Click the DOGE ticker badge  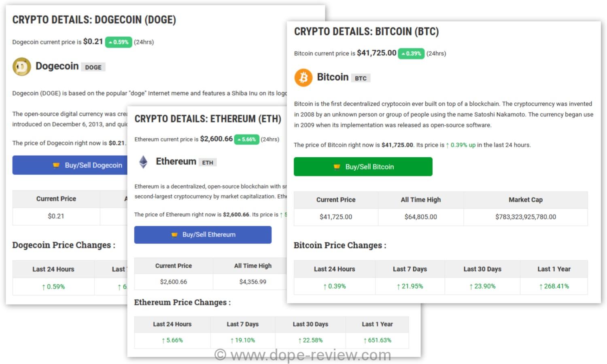pyautogui.click(x=93, y=67)
